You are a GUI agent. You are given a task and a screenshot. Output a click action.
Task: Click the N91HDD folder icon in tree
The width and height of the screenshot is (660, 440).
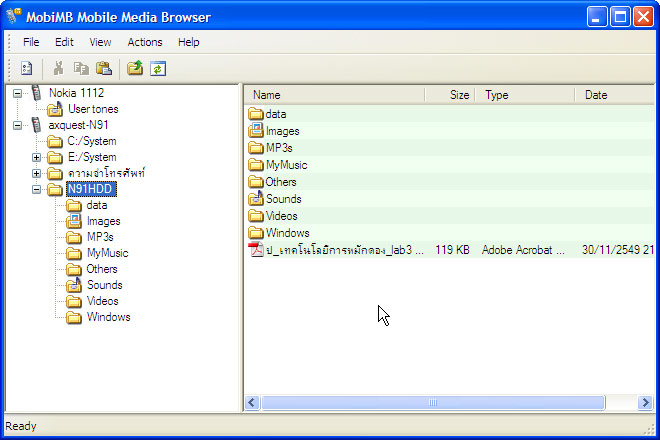55,189
